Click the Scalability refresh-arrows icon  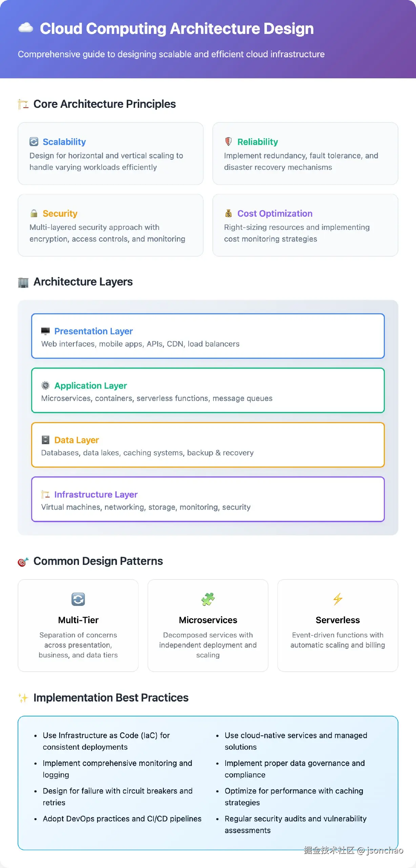pyautogui.click(x=34, y=142)
